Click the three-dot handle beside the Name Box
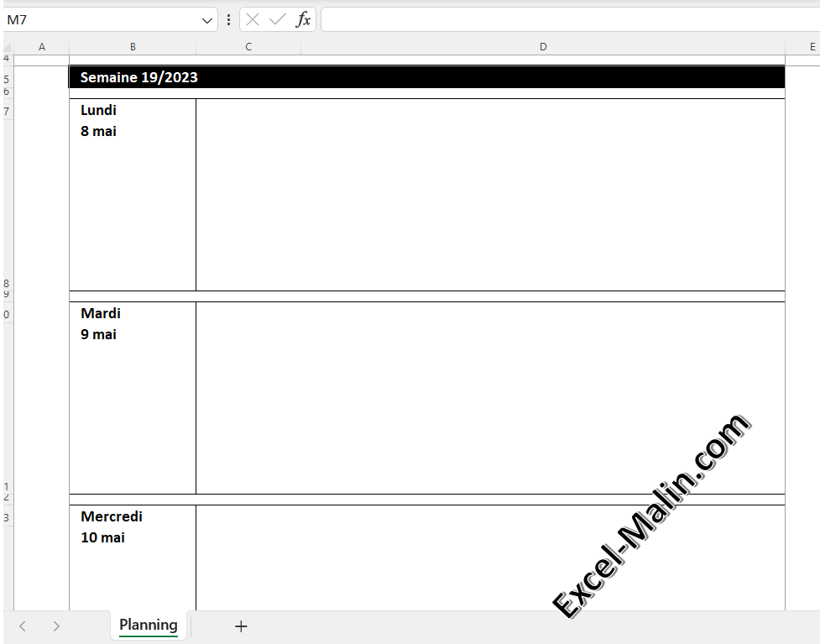Viewport: 820px width, 644px height. pos(228,19)
